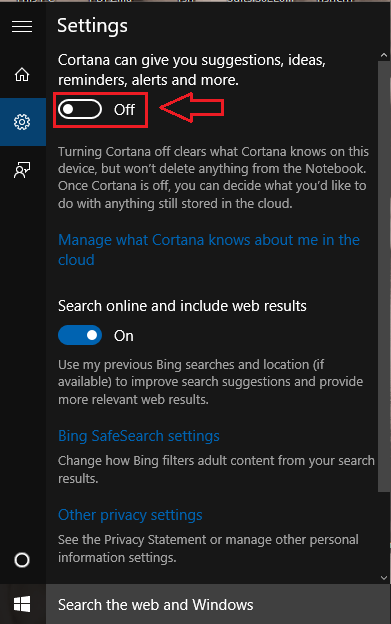Click 'Use my previous Bing searches' description
This screenshot has height=624, width=391.
tap(210, 382)
